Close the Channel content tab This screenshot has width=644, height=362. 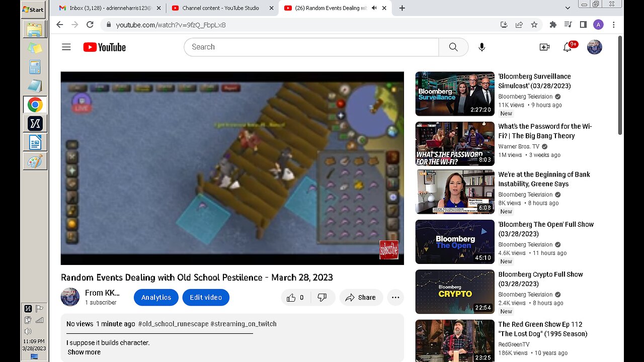point(271,8)
